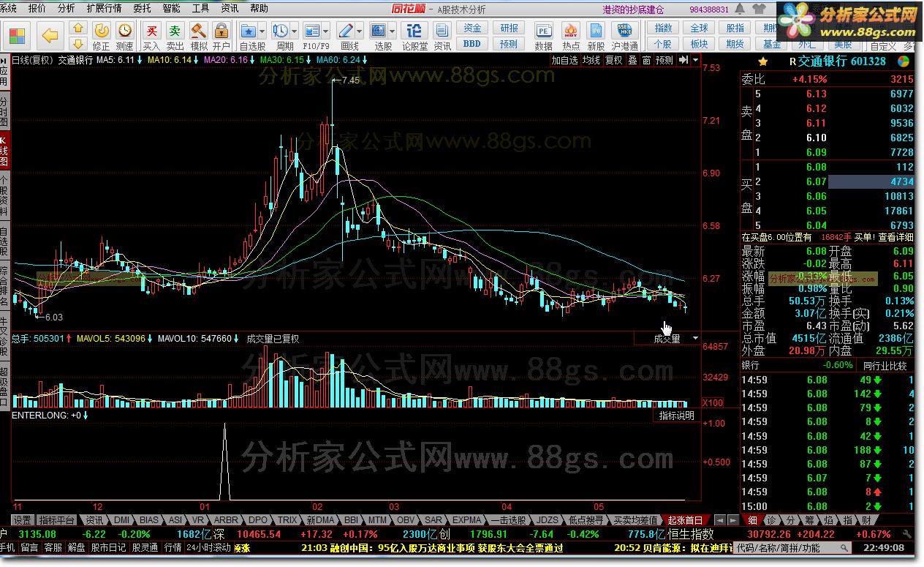This screenshot has height=567, width=924.
Task: Click the yellow up arrow toolbar button
Action: [x=79, y=27]
